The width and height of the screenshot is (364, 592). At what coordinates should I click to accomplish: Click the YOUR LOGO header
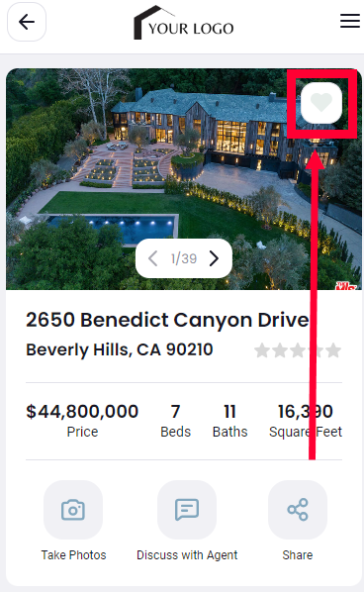click(x=184, y=23)
